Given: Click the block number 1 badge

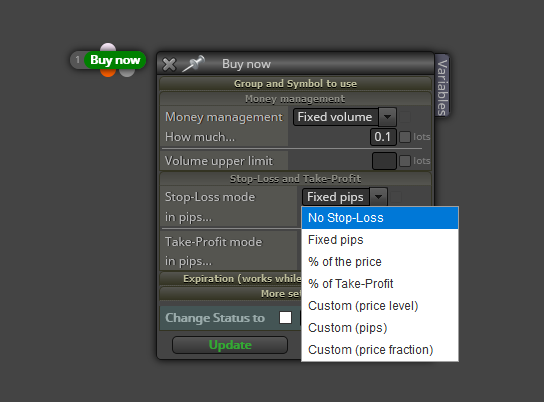Looking at the screenshot, I should click(x=78, y=60).
